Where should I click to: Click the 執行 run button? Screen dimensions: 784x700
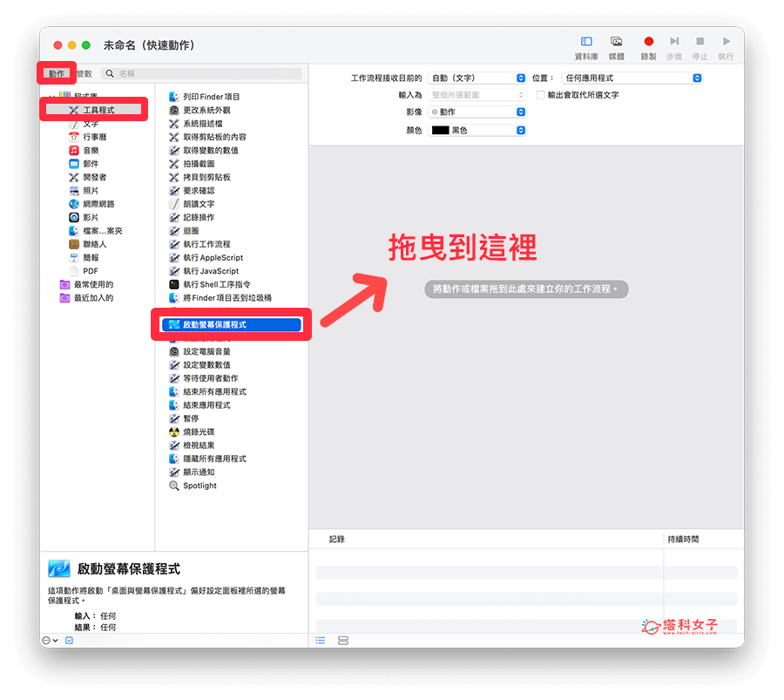[x=727, y=40]
